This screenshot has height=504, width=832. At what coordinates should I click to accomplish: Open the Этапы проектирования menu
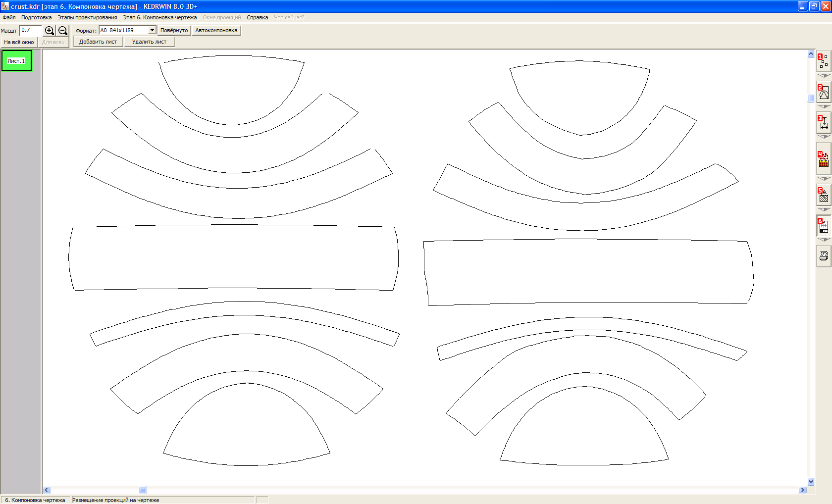[87, 17]
